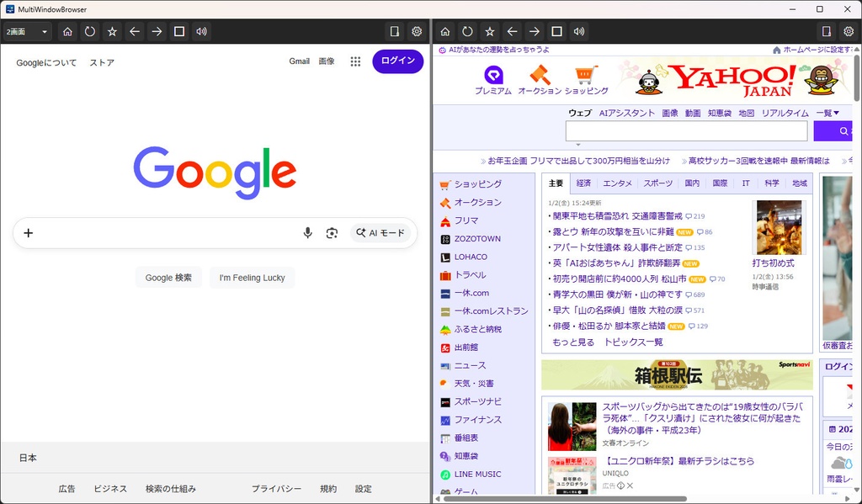Select the 画像 search category on Yahoo
Screen dimensions: 862x504
pyautogui.click(x=669, y=113)
